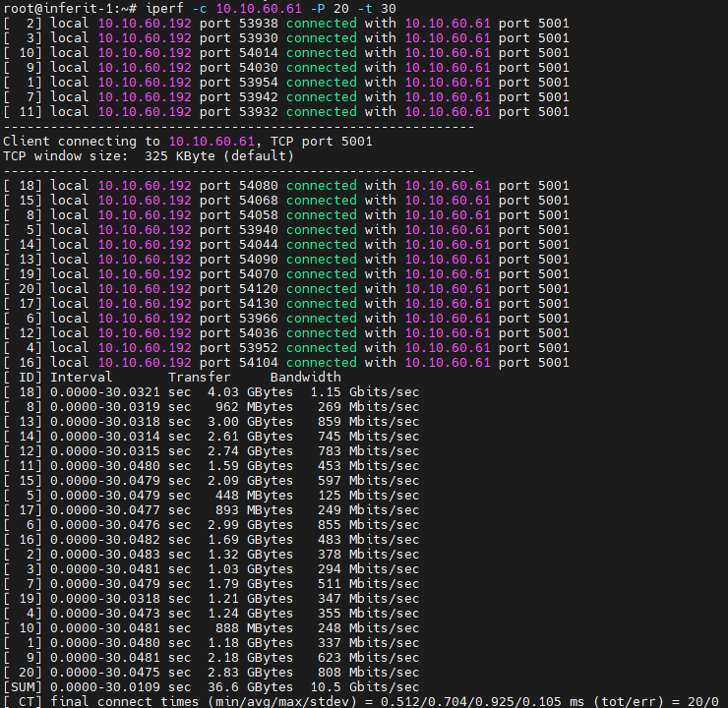The height and width of the screenshot is (708, 728).
Task: Click the 808 Mbits/sec bandwidth value
Action: pos(369,673)
